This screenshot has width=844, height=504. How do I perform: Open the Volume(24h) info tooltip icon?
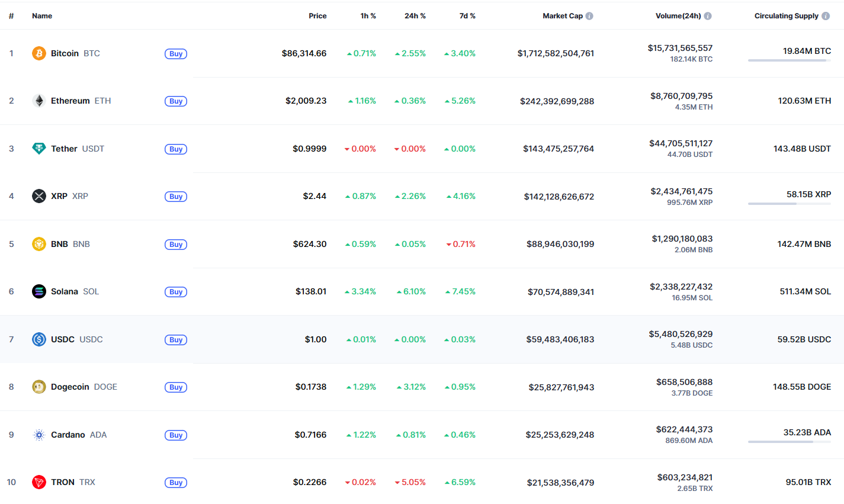(708, 16)
